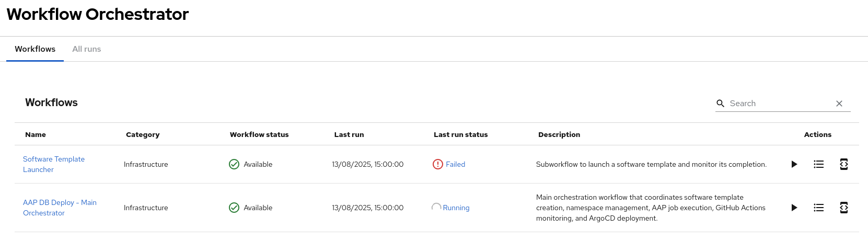Open the Failed last run link
The image size is (868, 240).
click(455, 164)
